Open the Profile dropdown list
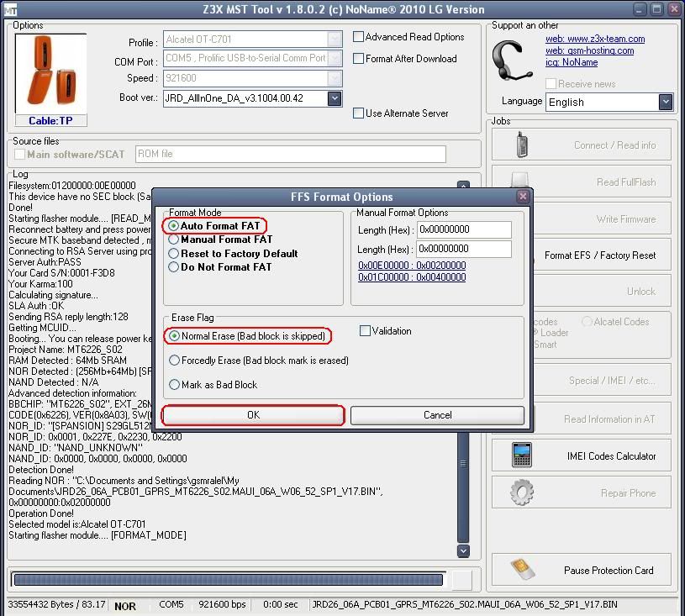685x616 pixels. click(335, 39)
